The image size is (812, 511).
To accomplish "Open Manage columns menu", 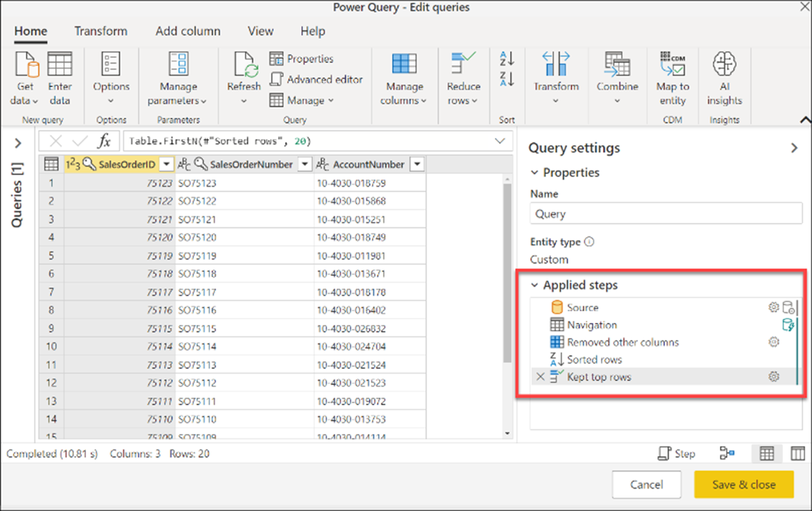I will point(404,79).
